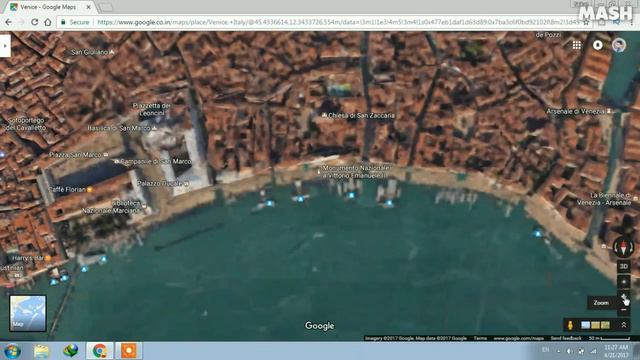Click Sotoportego del Cavalletto label
Viewport: 640px width, 360px height.
click(26, 124)
